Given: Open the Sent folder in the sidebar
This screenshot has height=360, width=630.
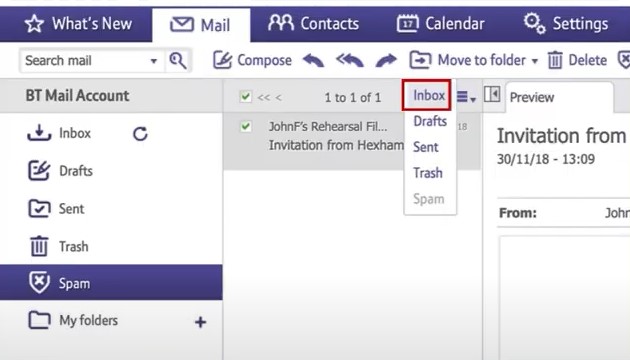Looking at the screenshot, I should click(x=56, y=209).
